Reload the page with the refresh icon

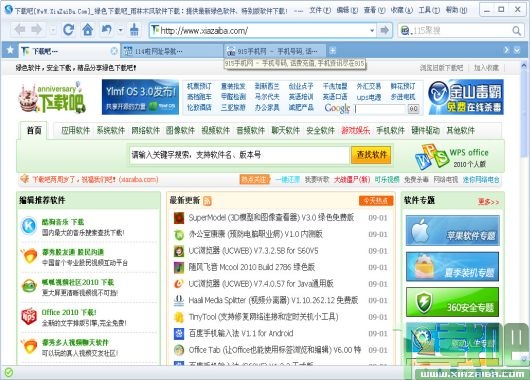click(x=69, y=30)
